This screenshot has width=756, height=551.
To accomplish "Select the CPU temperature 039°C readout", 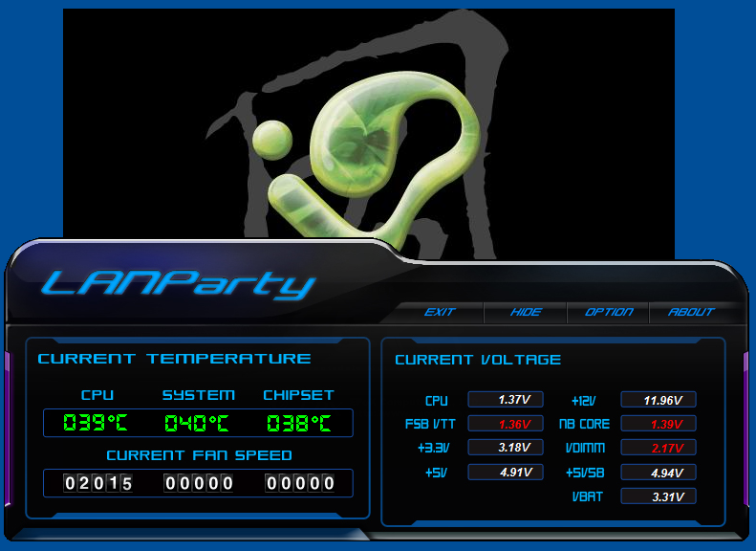I will pyautogui.click(x=96, y=423).
